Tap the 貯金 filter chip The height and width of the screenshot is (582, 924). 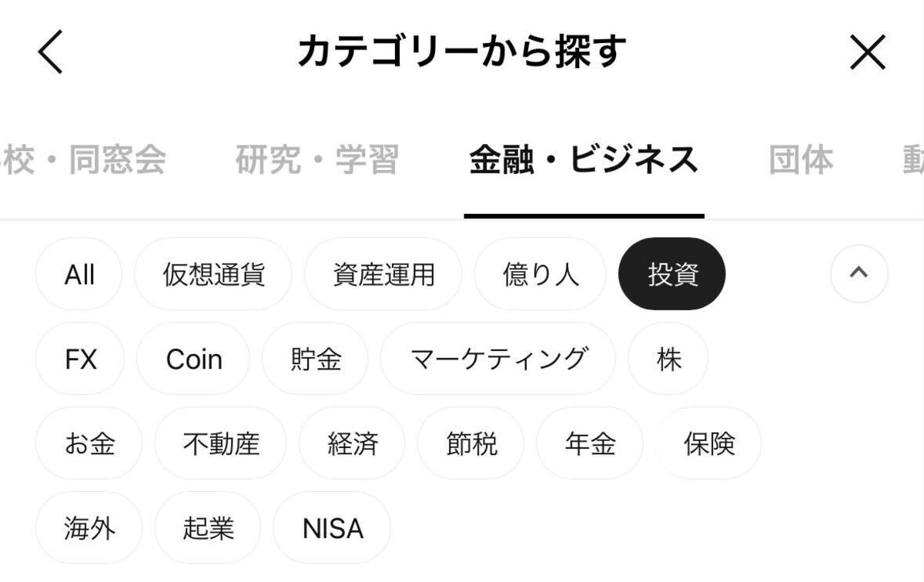(x=315, y=359)
